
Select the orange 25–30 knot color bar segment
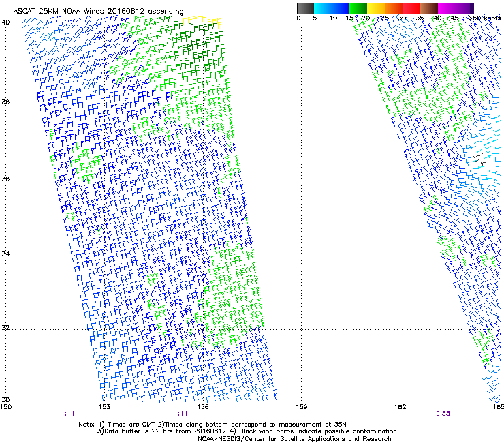coord(394,8)
